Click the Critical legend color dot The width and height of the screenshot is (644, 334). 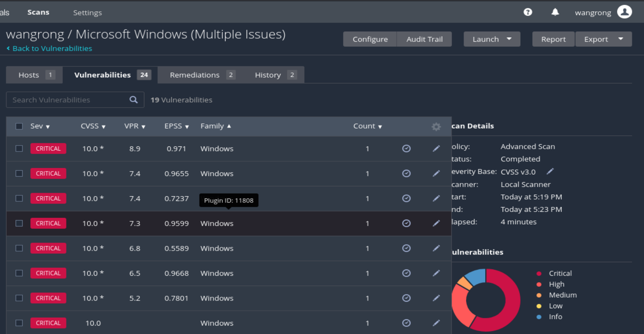point(539,273)
